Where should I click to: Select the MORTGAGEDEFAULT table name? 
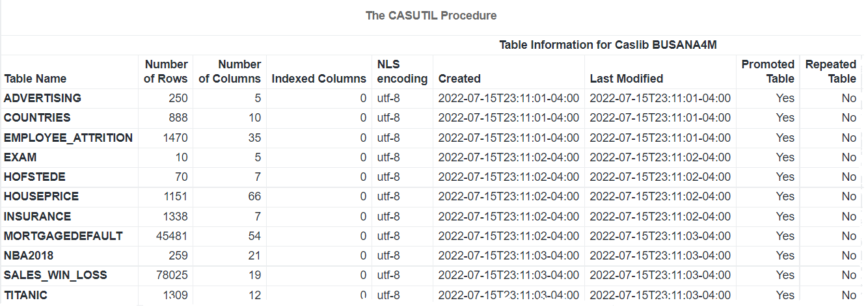(63, 236)
